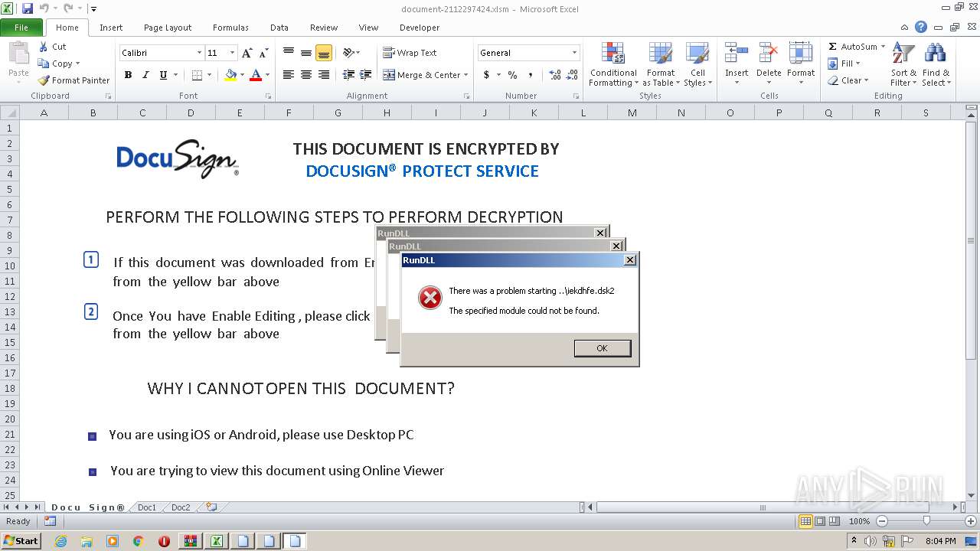Apply the yellow fill color bucket

pyautogui.click(x=230, y=75)
